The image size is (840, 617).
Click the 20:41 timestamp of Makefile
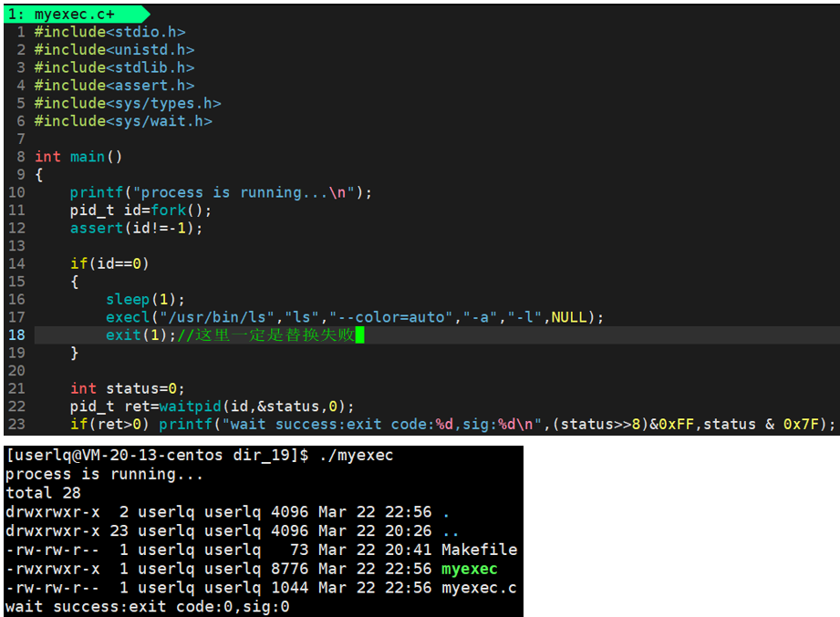409,550
